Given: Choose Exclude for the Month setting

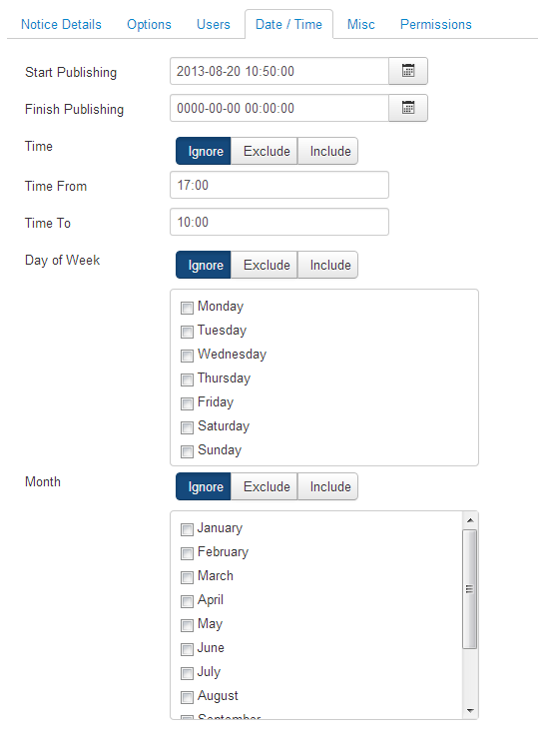Looking at the screenshot, I should click(x=265, y=486).
